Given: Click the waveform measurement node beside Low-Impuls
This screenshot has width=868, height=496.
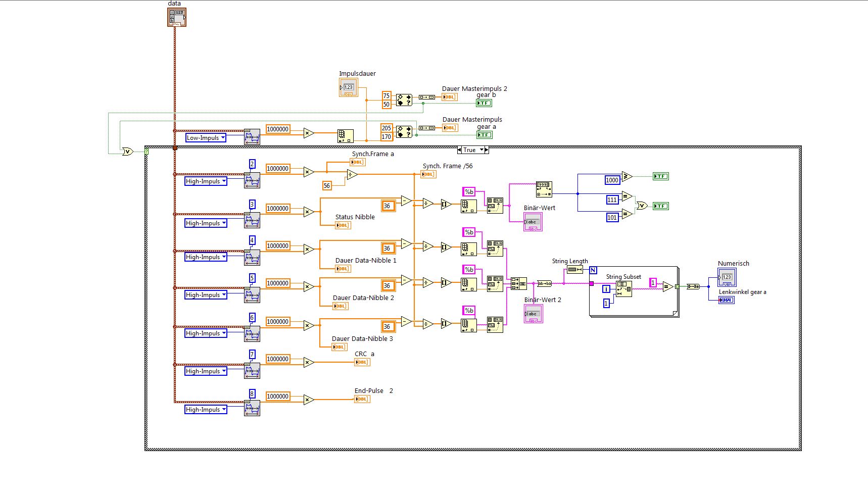Looking at the screenshot, I should click(252, 137).
